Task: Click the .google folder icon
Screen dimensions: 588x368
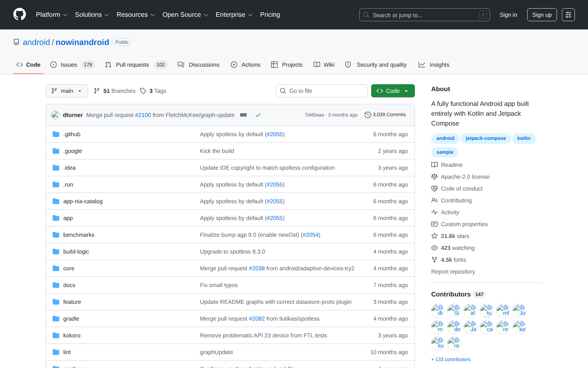Action: 56,151
